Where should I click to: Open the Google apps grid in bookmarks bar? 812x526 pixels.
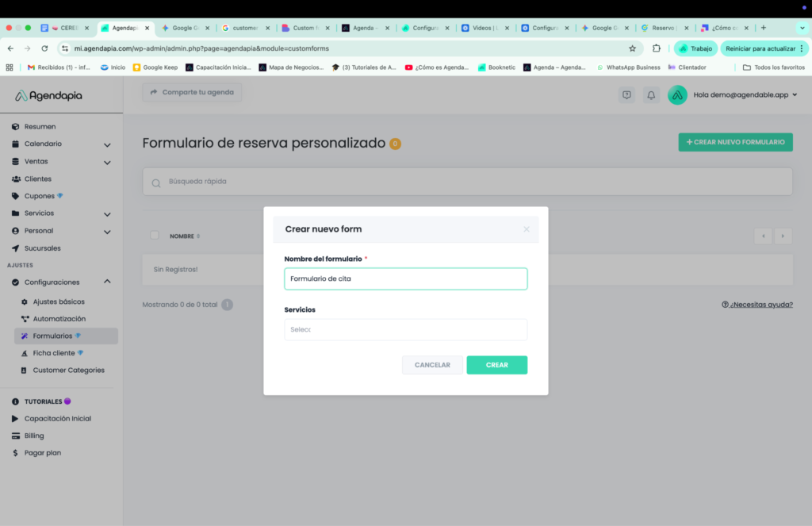pos(10,67)
